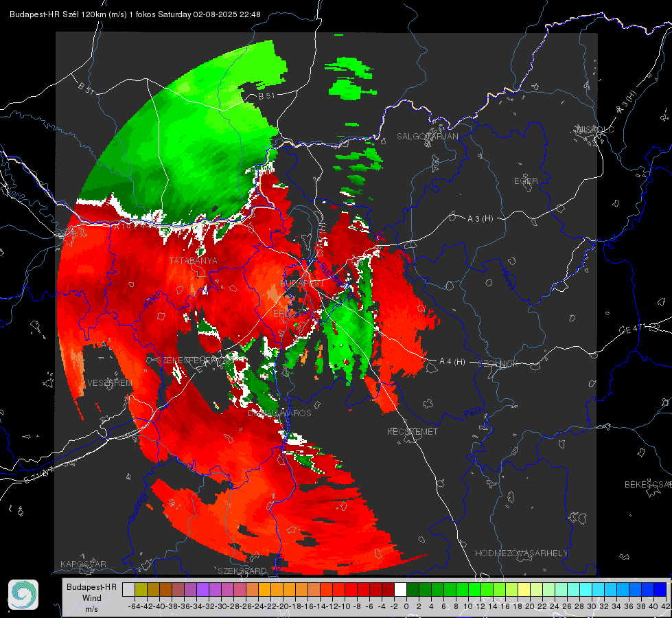Screen dimensions: 672x618
Task: Select the dark green swatch between 0 and 2
Action: (413, 589)
